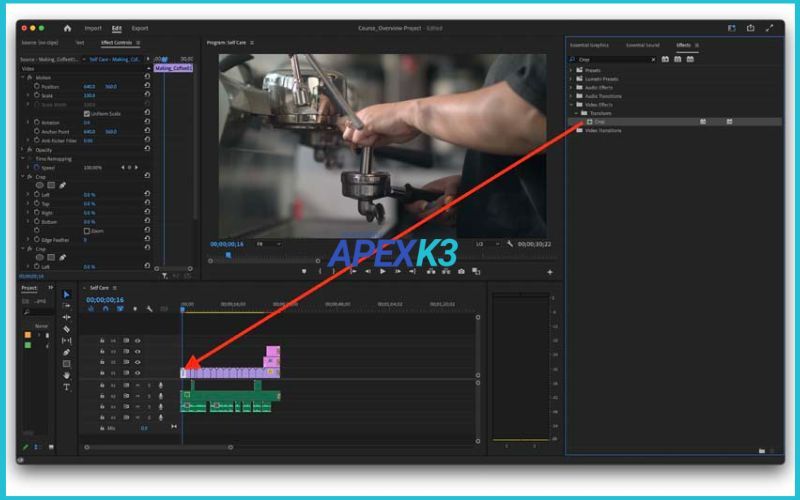Select the Crop effect in Effects list
800x500 pixels.
coord(600,122)
